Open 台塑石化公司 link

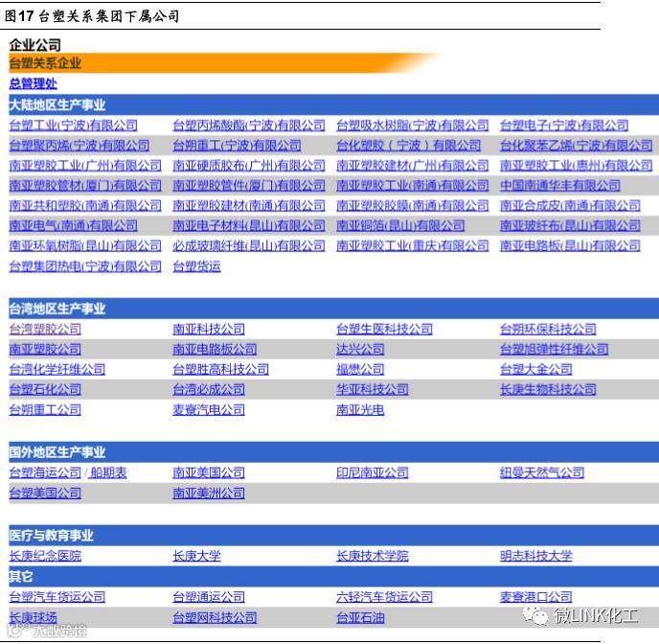(45, 390)
